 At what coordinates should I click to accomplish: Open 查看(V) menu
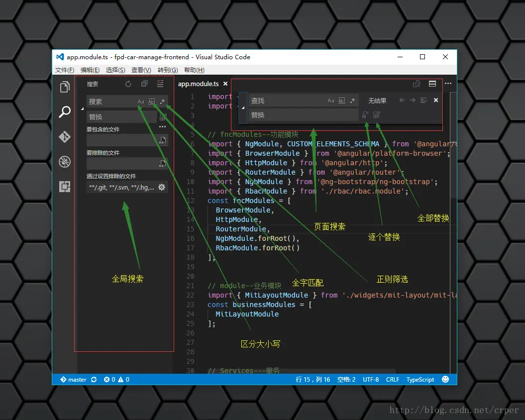(x=141, y=70)
